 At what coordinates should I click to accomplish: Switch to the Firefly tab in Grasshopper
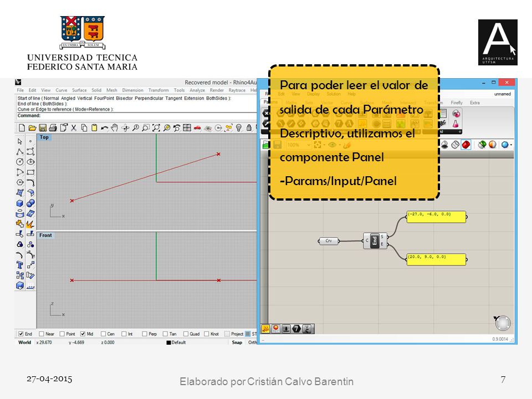pyautogui.click(x=456, y=103)
